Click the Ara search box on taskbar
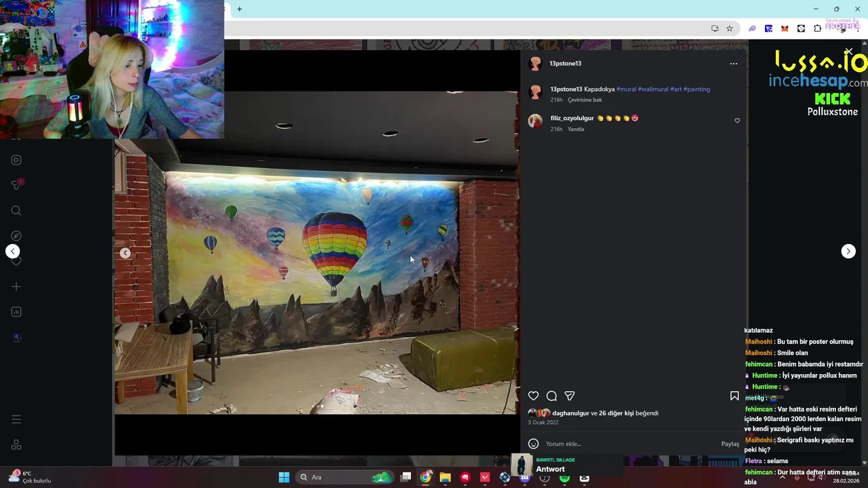Image resolution: width=868 pixels, height=488 pixels. (x=344, y=477)
